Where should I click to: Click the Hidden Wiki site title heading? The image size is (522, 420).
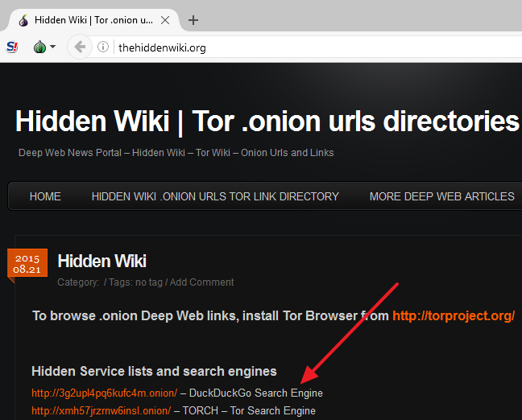coord(267,122)
